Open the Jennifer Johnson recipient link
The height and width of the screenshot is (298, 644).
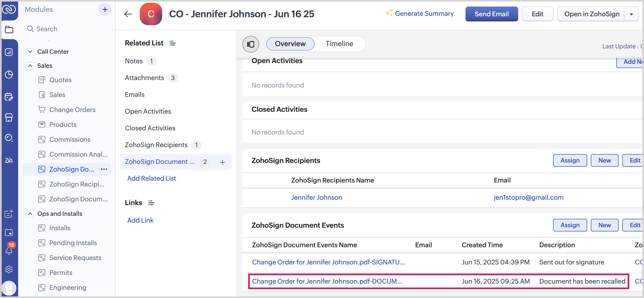(316, 197)
